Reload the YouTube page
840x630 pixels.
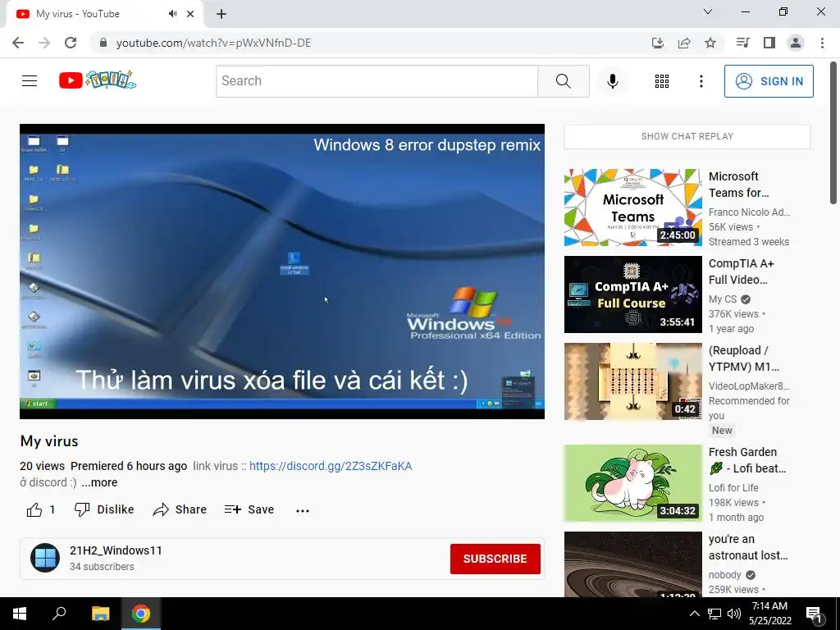tap(71, 43)
